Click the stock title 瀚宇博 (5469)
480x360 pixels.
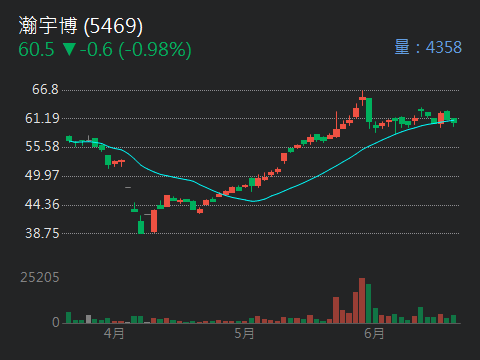81,26
